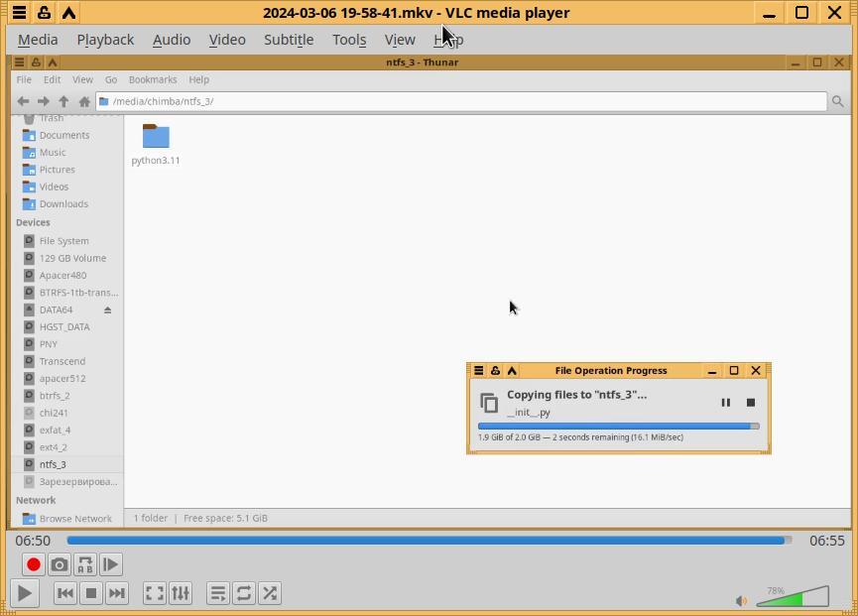The width and height of the screenshot is (858, 616).
Task: Click the VLC elapsed time 06:50
Action: click(33, 541)
